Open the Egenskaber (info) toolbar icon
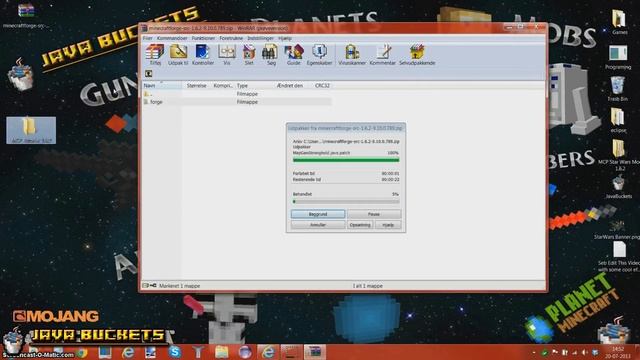 click(x=319, y=55)
